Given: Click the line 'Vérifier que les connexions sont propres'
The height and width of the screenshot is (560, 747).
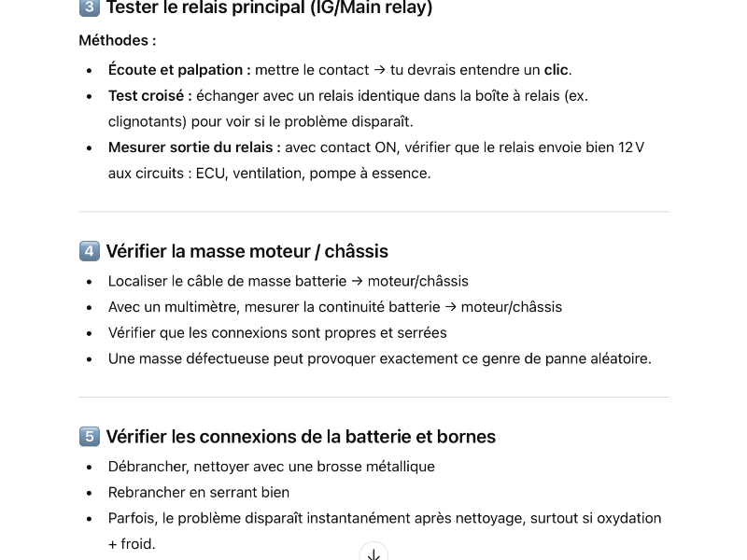Looking at the screenshot, I should [x=277, y=332].
